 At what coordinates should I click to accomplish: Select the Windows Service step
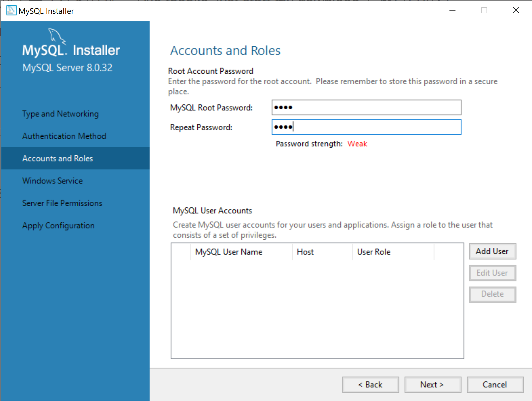(x=52, y=181)
